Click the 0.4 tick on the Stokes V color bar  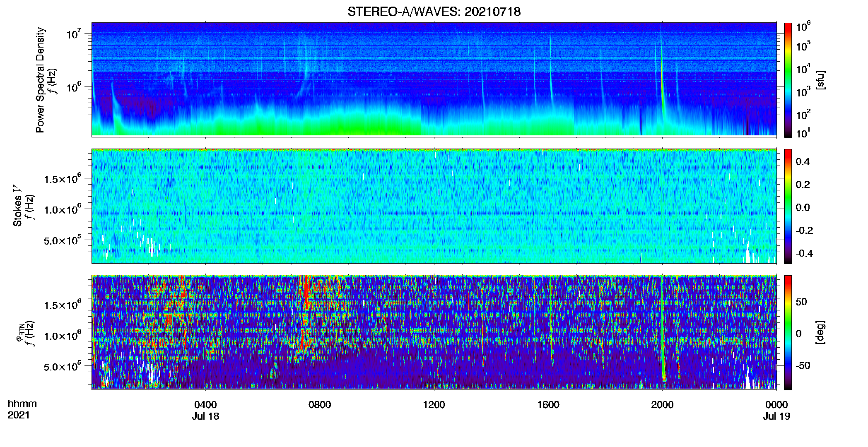pyautogui.click(x=802, y=162)
